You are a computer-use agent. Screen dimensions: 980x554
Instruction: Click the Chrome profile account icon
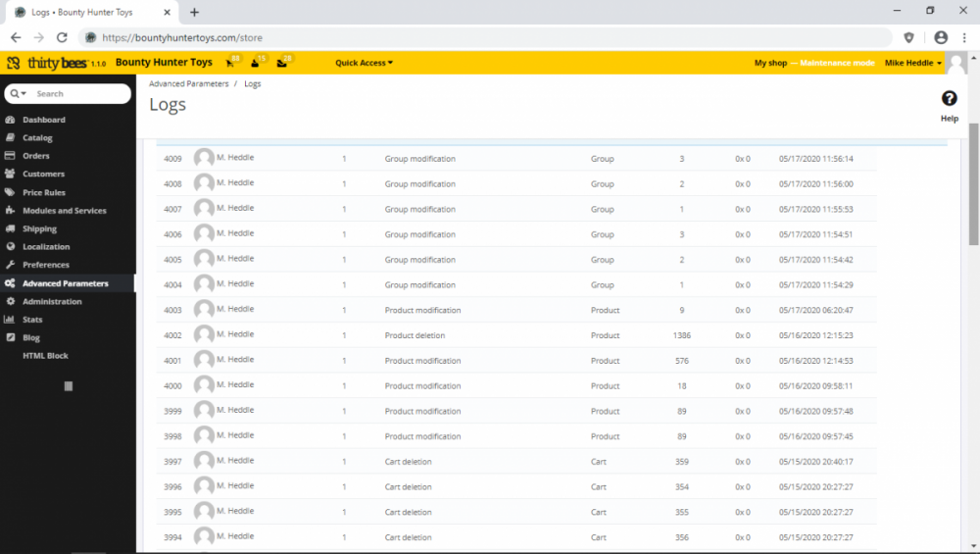(x=941, y=37)
